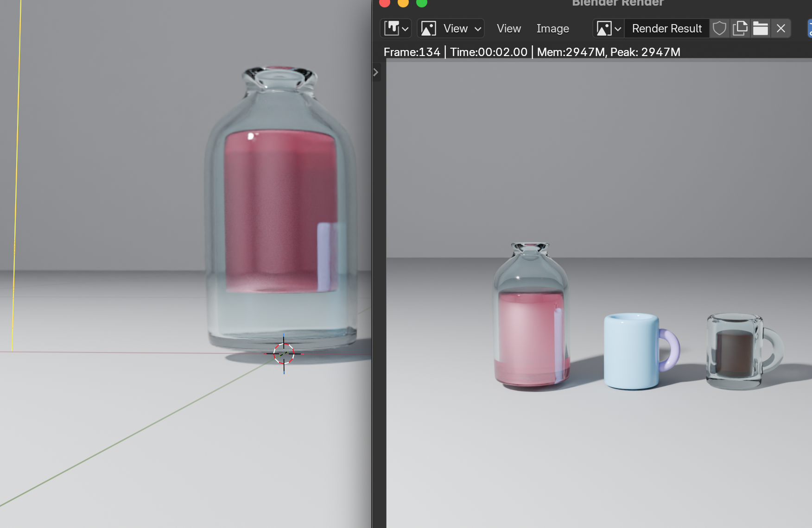Browse linked images dropdown beside Render Result

[609, 29]
